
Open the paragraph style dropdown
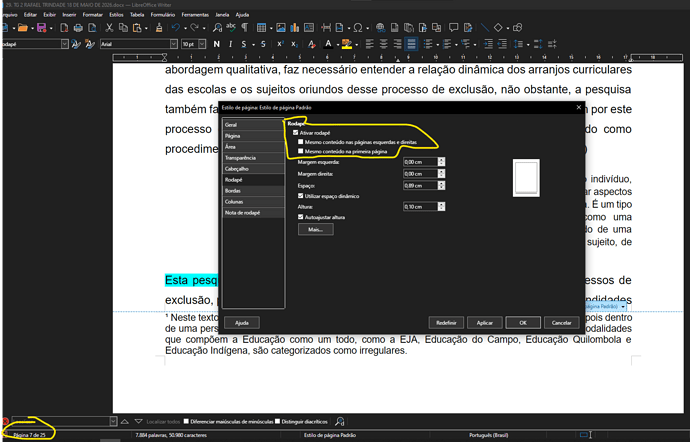click(x=65, y=44)
